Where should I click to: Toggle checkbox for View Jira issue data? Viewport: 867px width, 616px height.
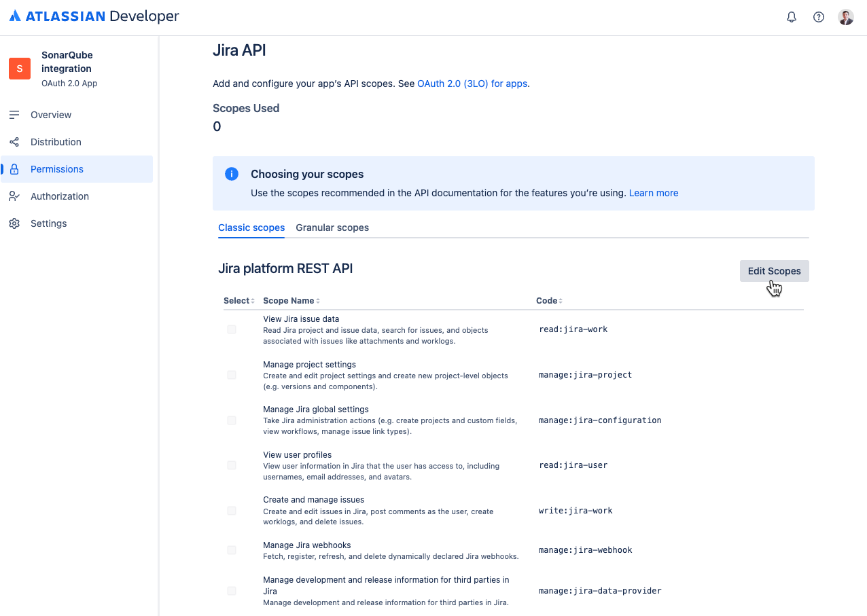tap(232, 329)
